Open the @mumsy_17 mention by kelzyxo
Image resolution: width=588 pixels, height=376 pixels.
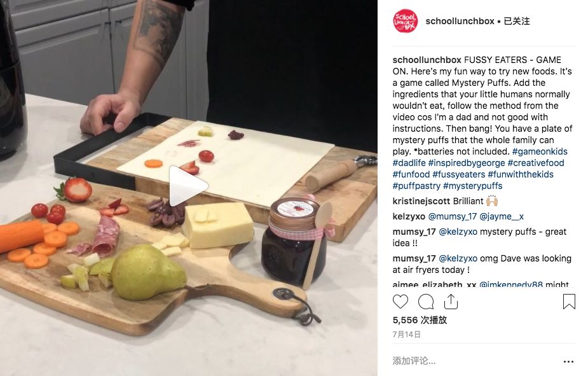point(452,216)
